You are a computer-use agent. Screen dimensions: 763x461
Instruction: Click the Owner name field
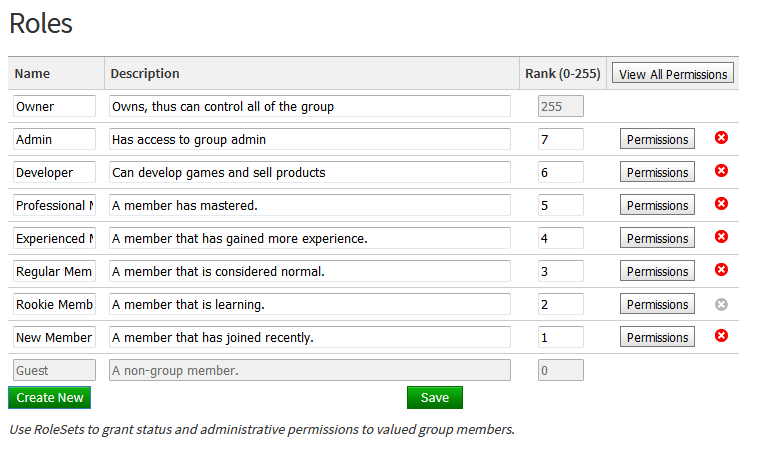[54, 106]
